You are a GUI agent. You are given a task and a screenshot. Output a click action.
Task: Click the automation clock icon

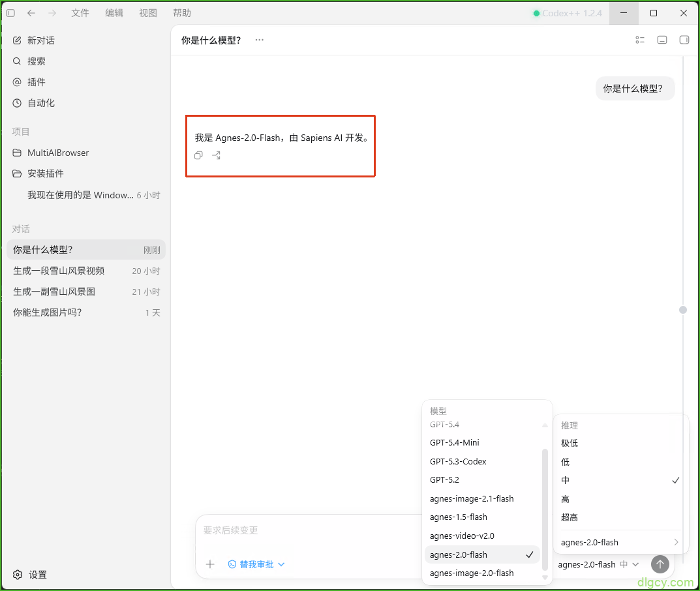pyautogui.click(x=17, y=103)
